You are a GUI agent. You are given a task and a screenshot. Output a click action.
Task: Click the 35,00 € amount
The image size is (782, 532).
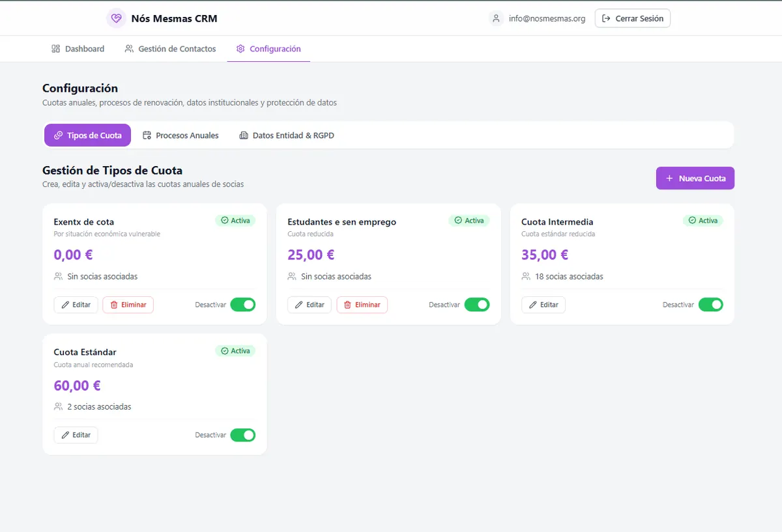tap(545, 255)
